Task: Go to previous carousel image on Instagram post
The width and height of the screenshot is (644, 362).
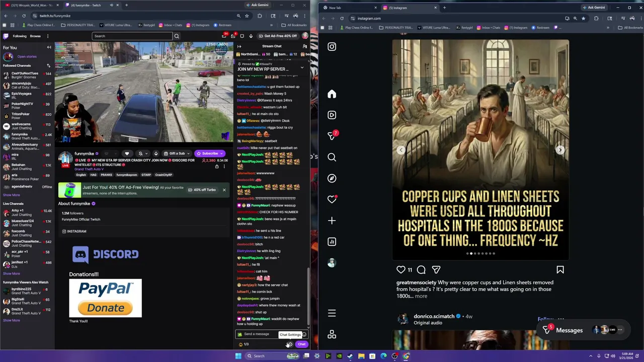Action: [x=401, y=150]
